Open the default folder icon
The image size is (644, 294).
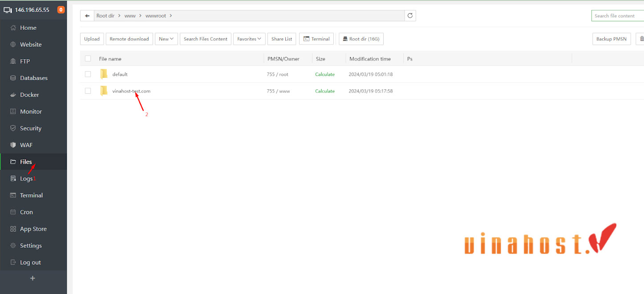pos(104,74)
